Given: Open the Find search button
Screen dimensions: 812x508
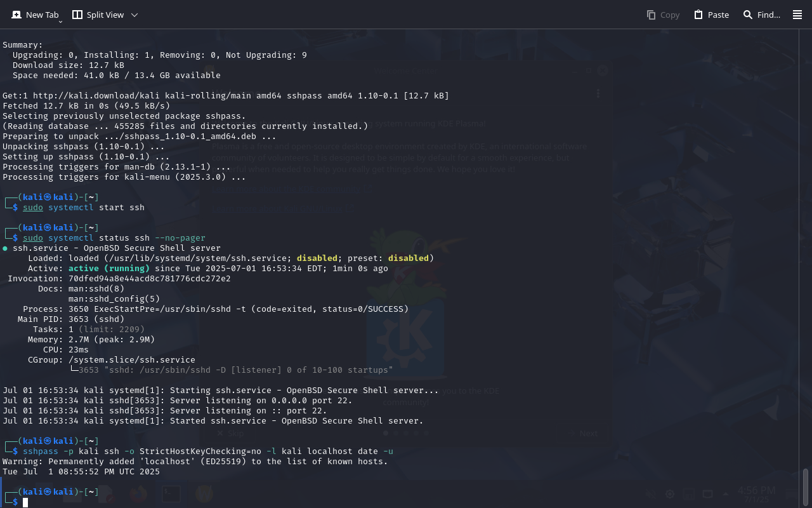Looking at the screenshot, I should [x=761, y=15].
